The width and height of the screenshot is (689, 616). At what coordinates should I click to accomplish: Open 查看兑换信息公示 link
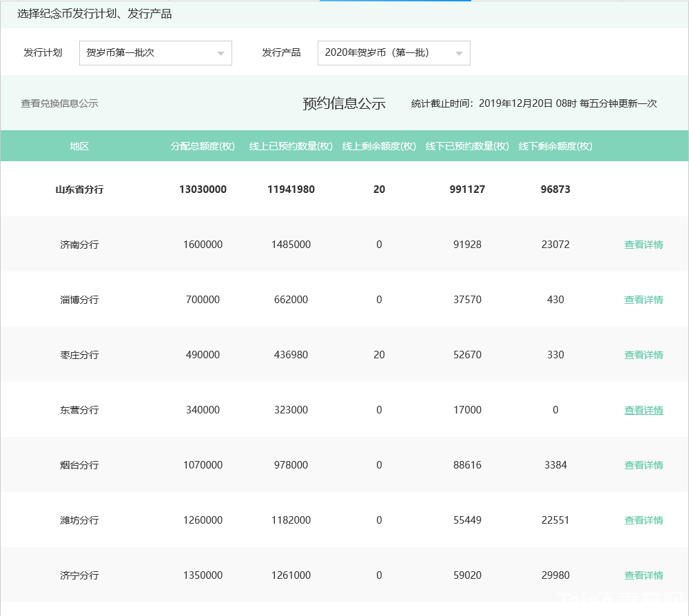pyautogui.click(x=60, y=103)
